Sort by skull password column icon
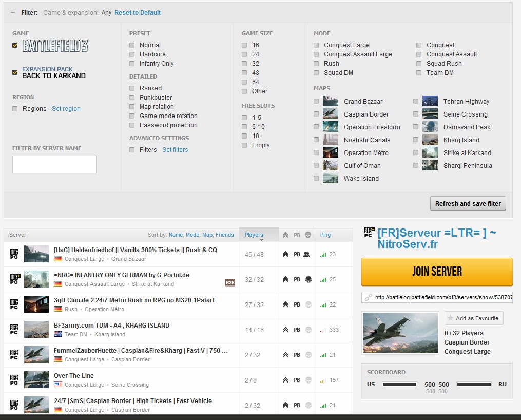This screenshot has width=521, height=420. tap(308, 235)
